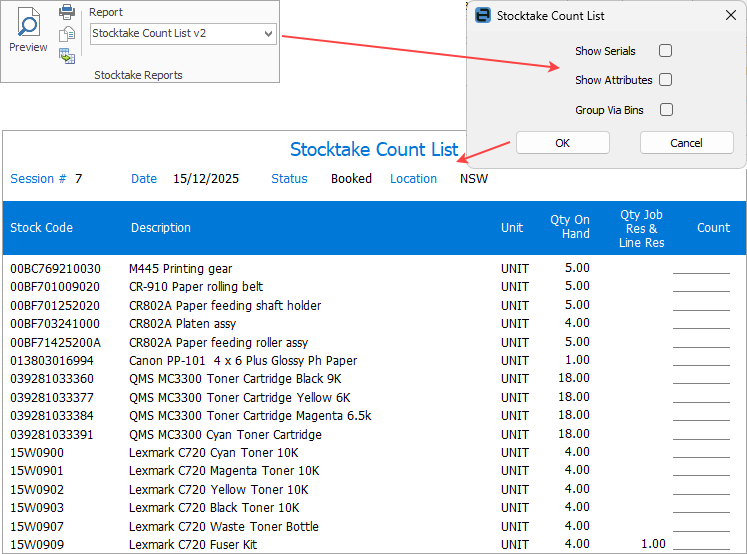Click the Session # label
Image resolution: width=747 pixels, height=554 pixels.
click(x=38, y=179)
